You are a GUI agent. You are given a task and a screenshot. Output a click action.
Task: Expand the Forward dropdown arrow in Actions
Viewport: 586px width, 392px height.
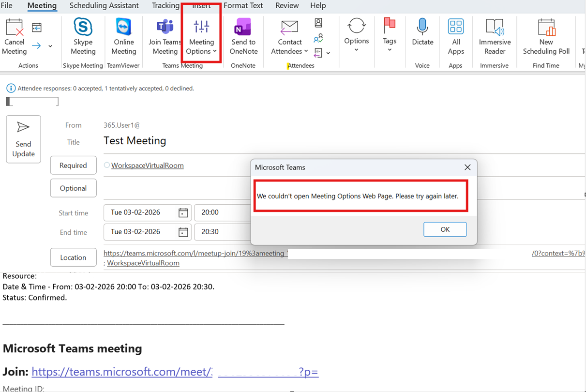[x=50, y=46]
